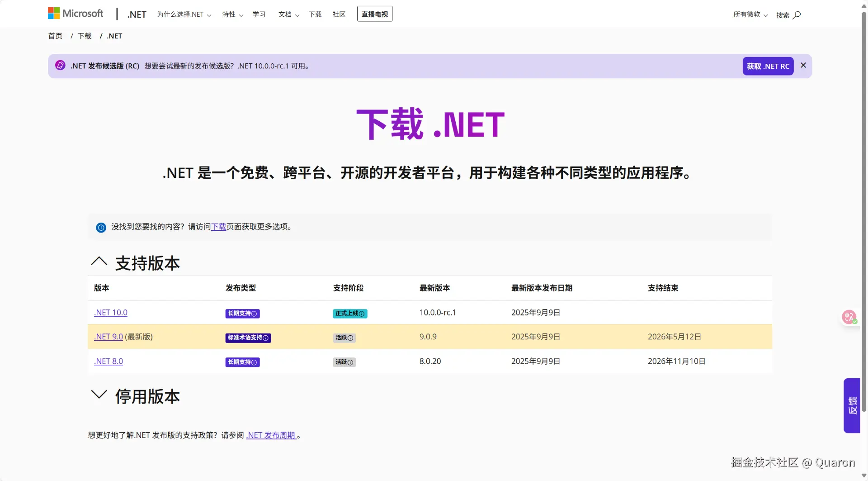The height and width of the screenshot is (481, 868).
Task: Click the 获取 .NET RC button
Action: click(768, 66)
